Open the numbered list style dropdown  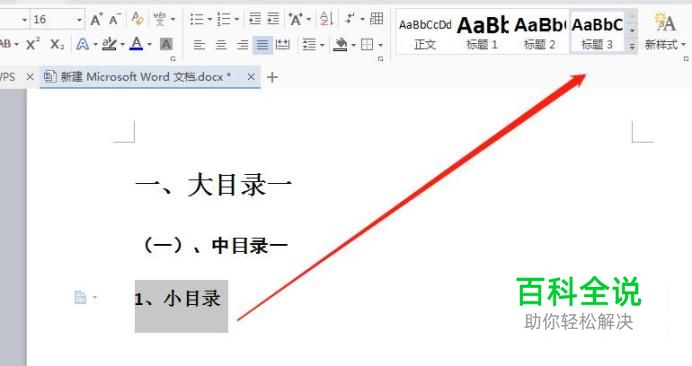(237, 19)
